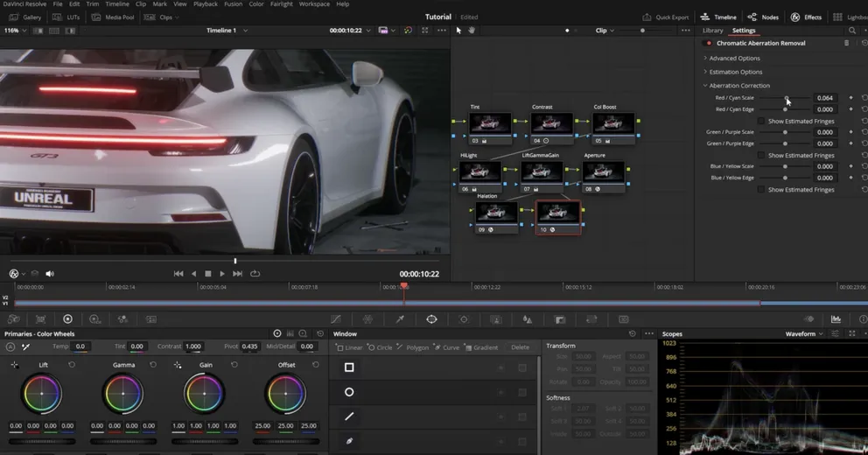Open the viewer zoom 116% dropdown
Screen dimensions: 868x455
(15, 31)
